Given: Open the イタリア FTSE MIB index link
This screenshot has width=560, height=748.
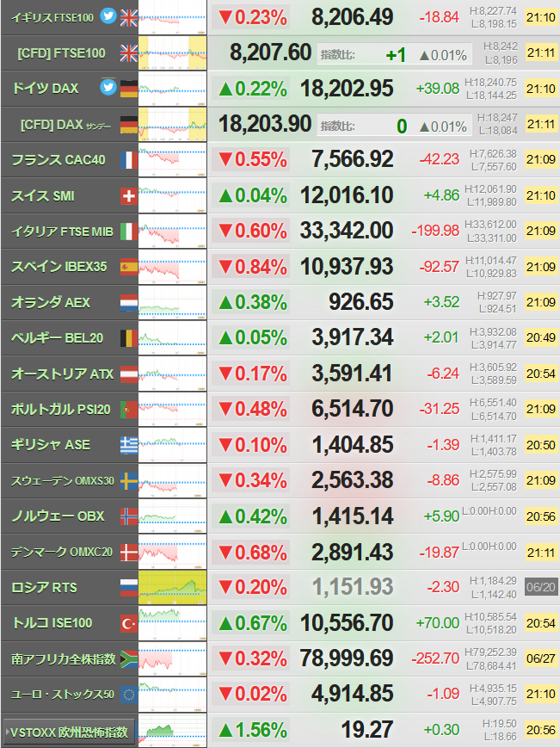Looking at the screenshot, I should [x=62, y=232].
